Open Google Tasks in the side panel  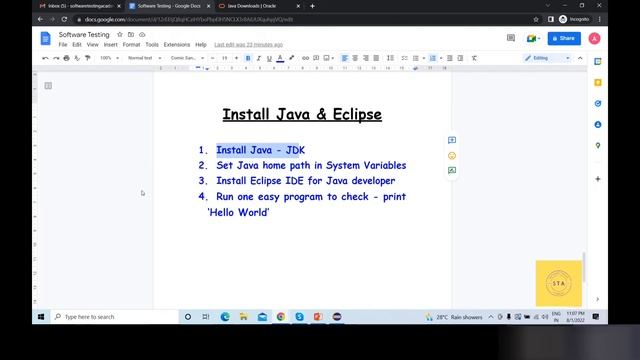click(x=598, y=103)
